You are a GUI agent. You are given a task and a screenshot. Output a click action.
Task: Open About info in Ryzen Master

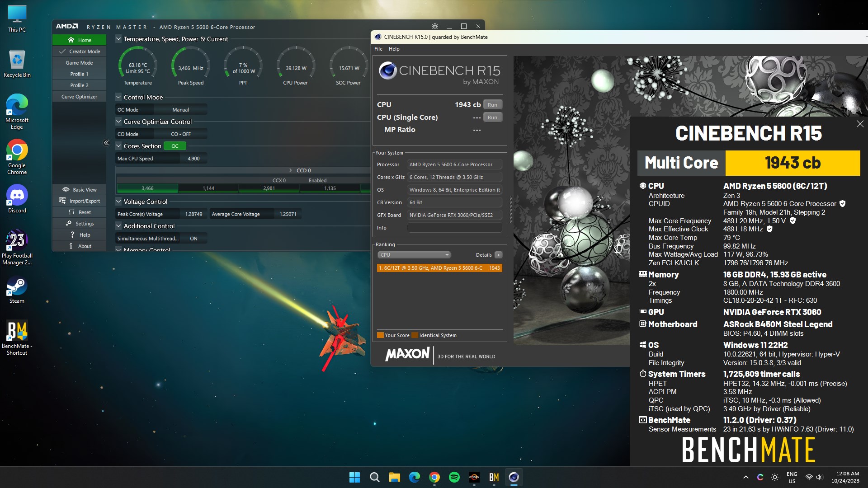click(x=79, y=246)
